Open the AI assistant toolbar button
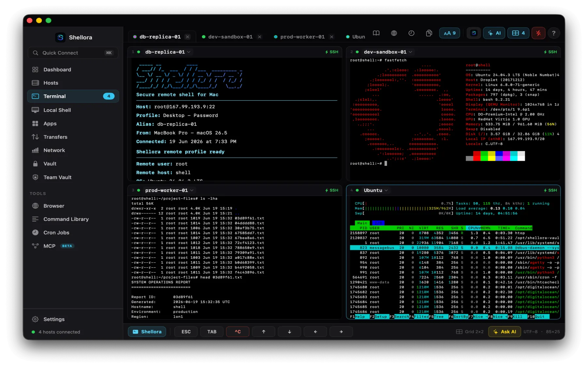 [494, 33]
